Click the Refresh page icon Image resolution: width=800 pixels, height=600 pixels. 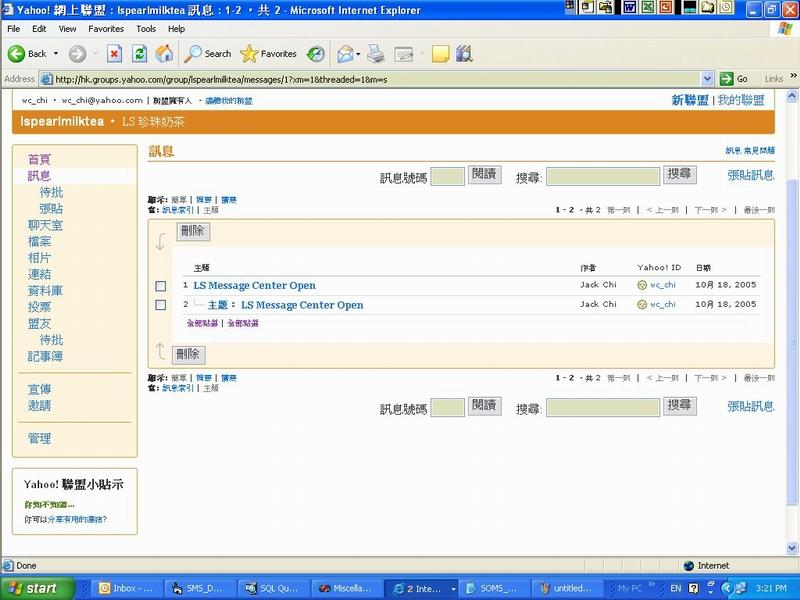(x=139, y=54)
